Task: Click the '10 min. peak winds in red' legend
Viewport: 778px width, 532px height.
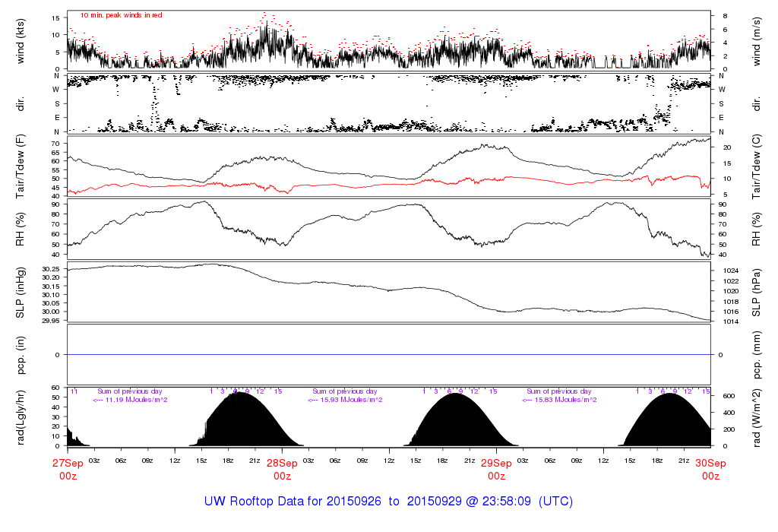Action: tap(122, 15)
